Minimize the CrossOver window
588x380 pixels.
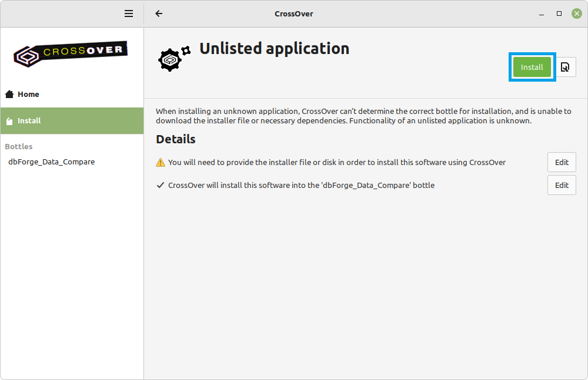pyautogui.click(x=542, y=14)
